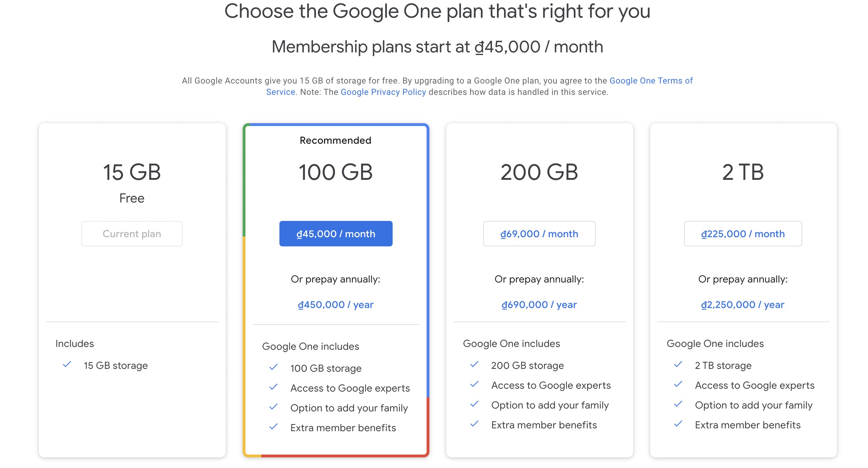Click the 15 GB free plan heading

coord(132,172)
